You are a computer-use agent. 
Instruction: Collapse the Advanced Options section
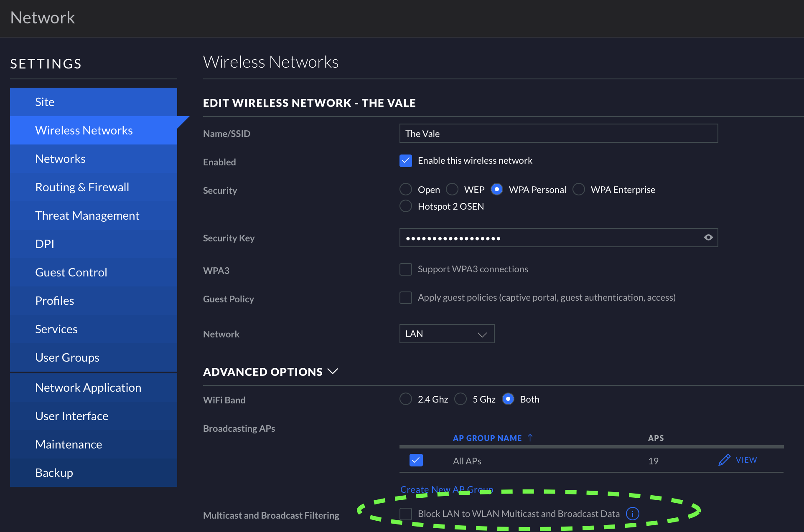pyautogui.click(x=333, y=371)
